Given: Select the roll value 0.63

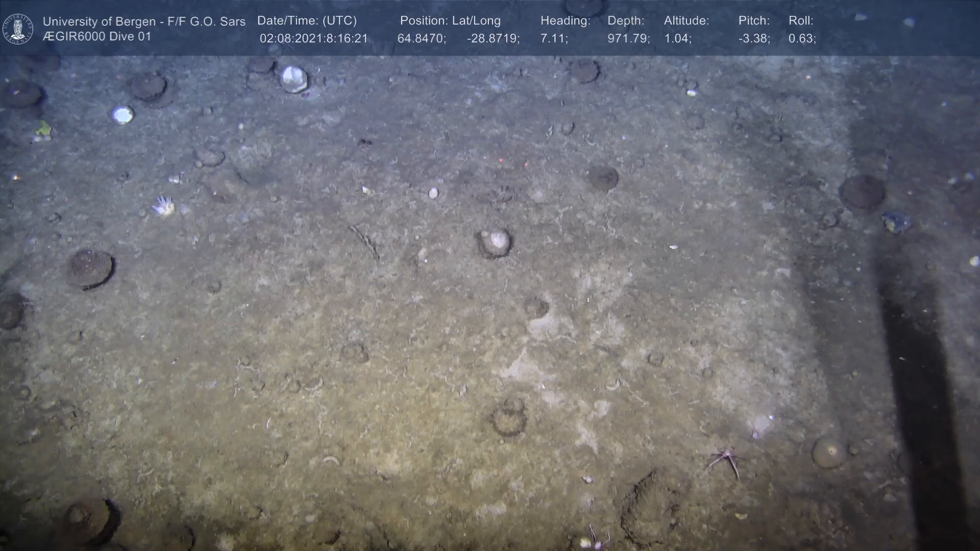Looking at the screenshot, I should click(x=801, y=39).
